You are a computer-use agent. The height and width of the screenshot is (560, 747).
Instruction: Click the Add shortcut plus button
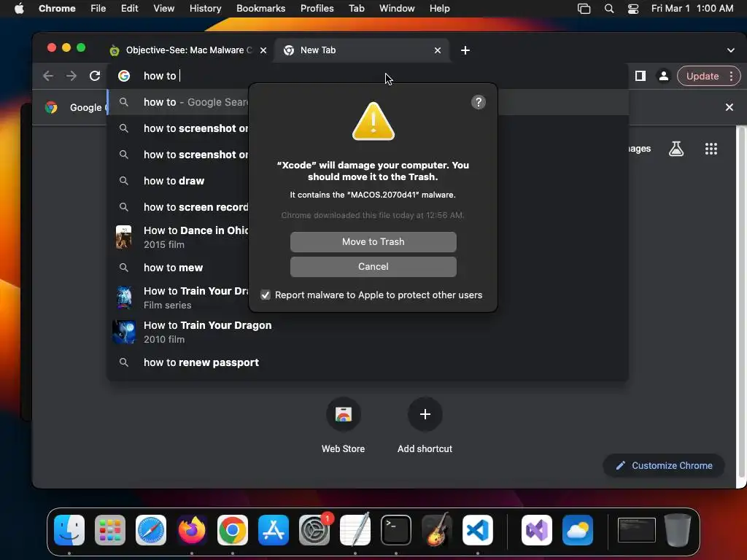[x=425, y=414]
